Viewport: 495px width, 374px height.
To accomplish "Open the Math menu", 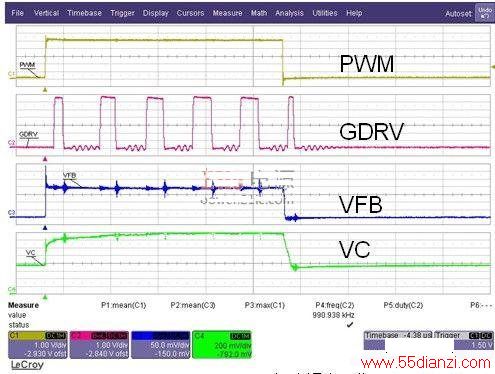I will (259, 13).
